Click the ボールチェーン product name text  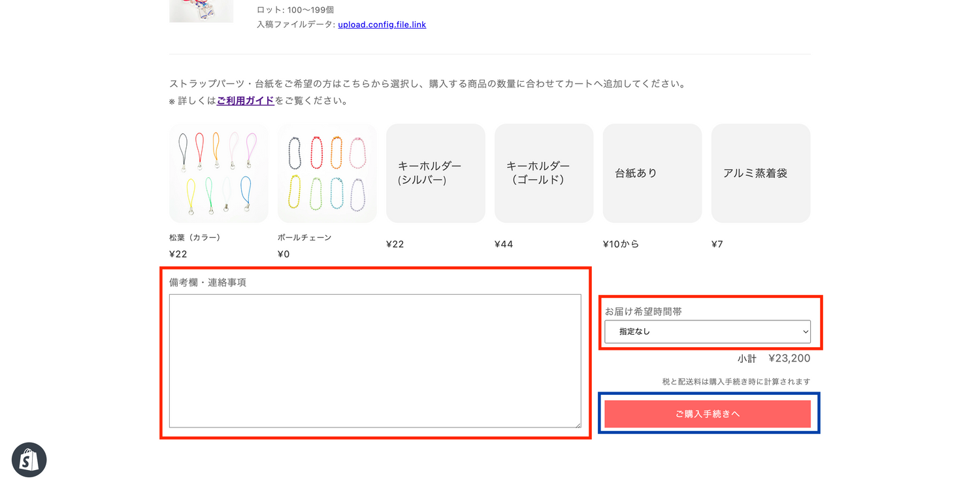[304, 237]
